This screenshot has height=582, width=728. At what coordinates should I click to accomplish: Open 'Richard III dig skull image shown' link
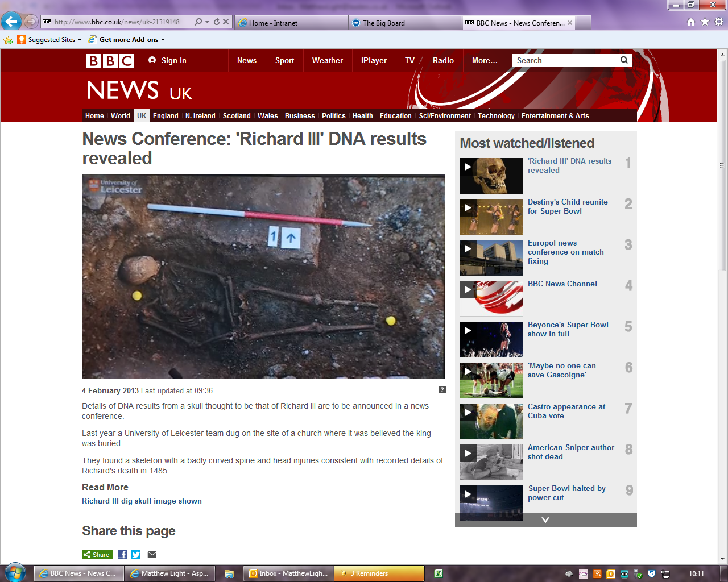pos(142,501)
